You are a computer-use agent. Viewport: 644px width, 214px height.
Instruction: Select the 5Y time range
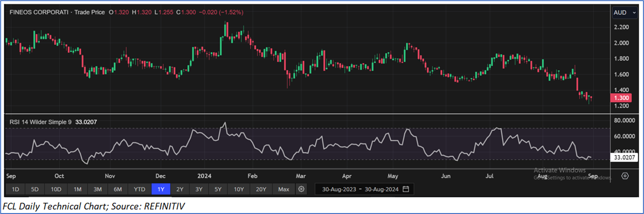[218, 189]
